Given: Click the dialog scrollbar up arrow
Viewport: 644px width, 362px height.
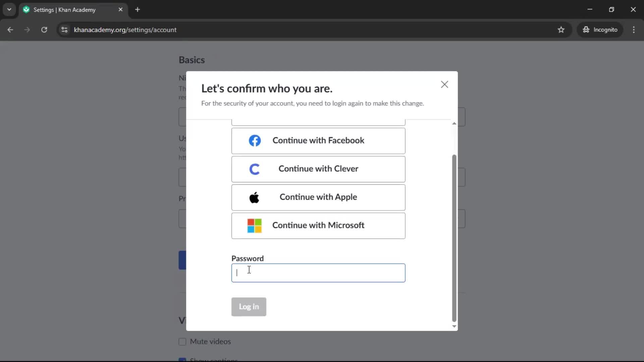Looking at the screenshot, I should [x=454, y=123].
